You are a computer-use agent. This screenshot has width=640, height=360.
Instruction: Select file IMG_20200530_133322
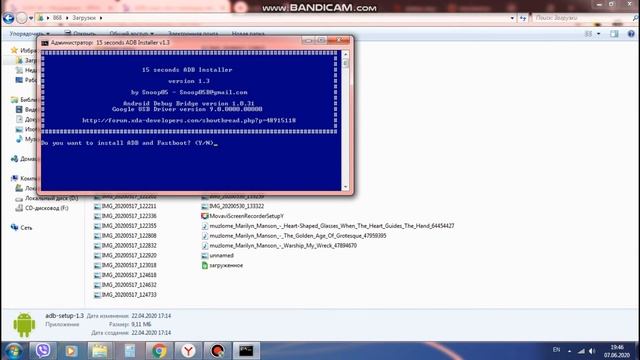(233, 207)
